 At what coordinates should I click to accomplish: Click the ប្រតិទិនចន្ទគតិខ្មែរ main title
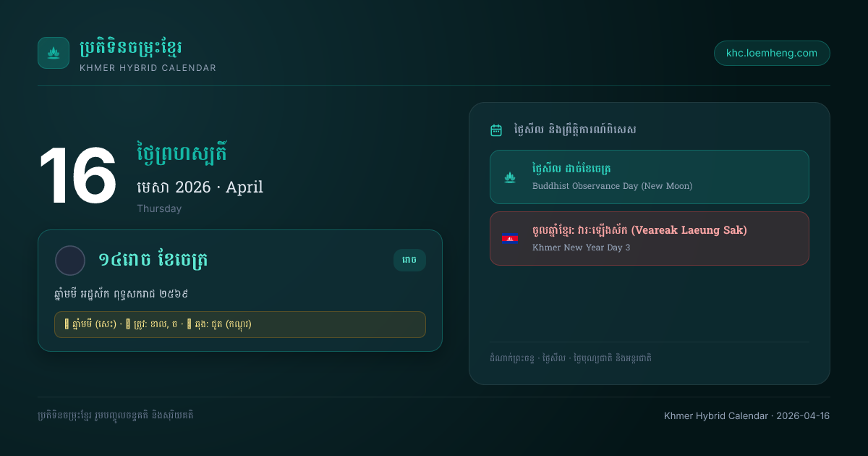coord(130,48)
